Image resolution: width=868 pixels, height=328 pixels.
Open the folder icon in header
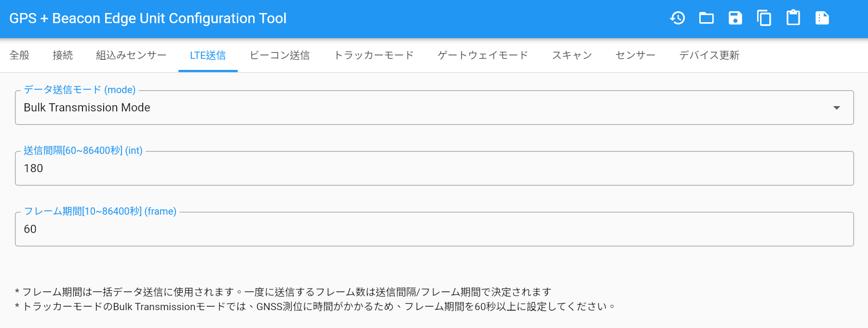(706, 18)
